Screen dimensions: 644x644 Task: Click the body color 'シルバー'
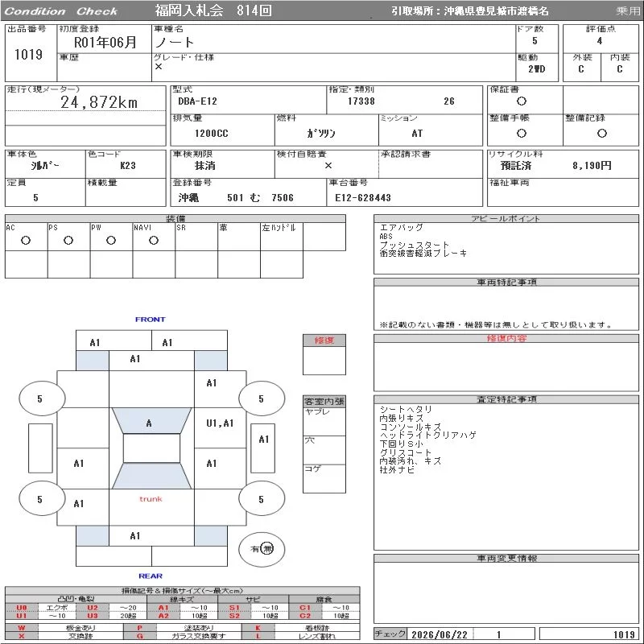tap(45, 166)
